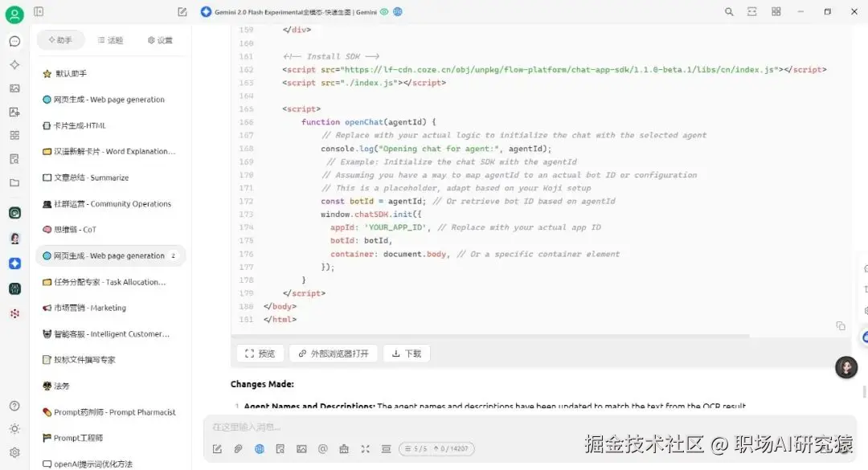Switch to the 话题 tab
The height and width of the screenshot is (470, 868).
pos(110,40)
